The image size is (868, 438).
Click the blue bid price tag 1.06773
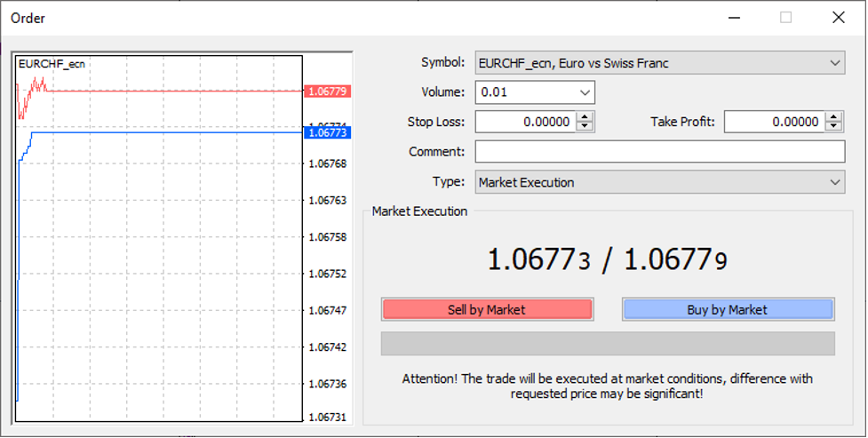pyautogui.click(x=326, y=132)
